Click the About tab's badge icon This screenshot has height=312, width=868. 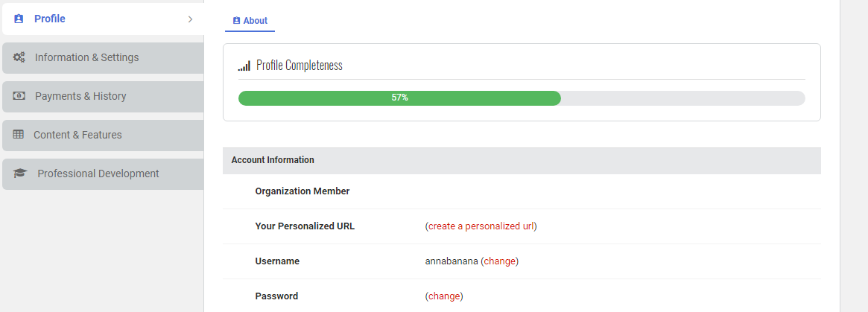point(236,21)
